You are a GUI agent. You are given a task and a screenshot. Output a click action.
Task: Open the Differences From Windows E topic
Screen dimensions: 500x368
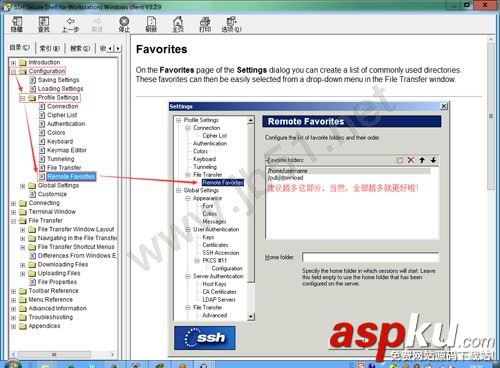pyautogui.click(x=77, y=256)
